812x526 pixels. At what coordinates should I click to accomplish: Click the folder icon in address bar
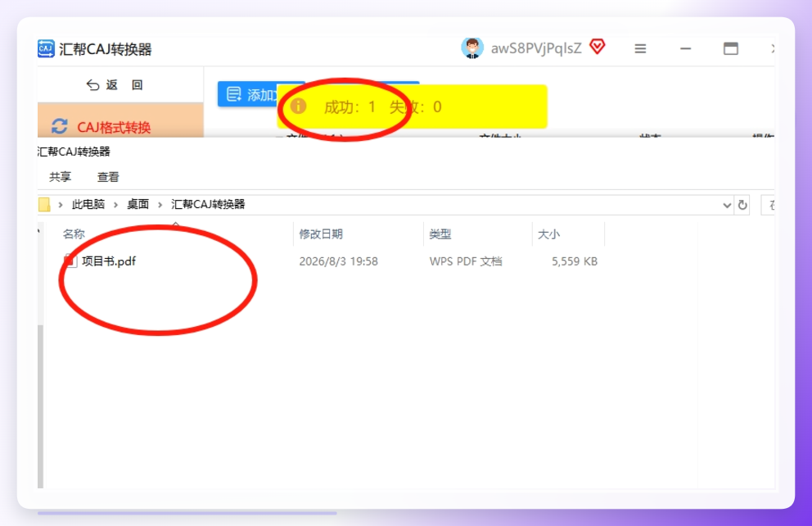44,205
